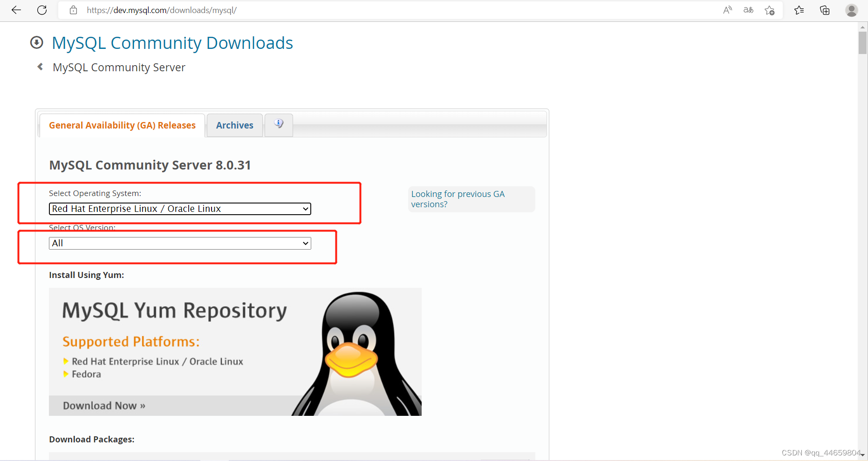Follow Looking for previous GA versions link
The width and height of the screenshot is (868, 461).
(458, 199)
